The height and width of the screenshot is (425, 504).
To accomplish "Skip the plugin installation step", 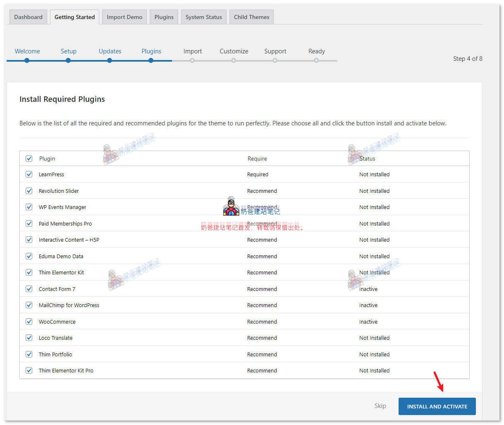I will 380,406.
